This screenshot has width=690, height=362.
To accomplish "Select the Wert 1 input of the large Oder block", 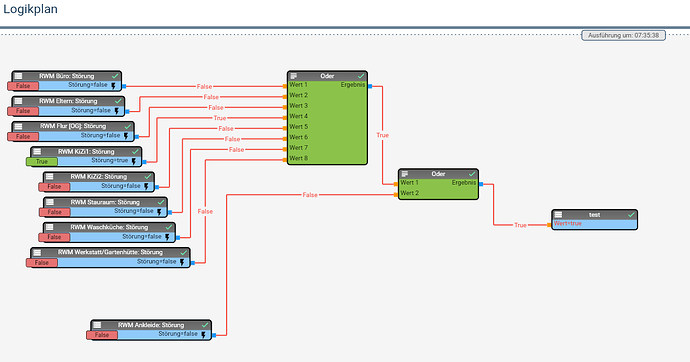I will (x=298, y=84).
